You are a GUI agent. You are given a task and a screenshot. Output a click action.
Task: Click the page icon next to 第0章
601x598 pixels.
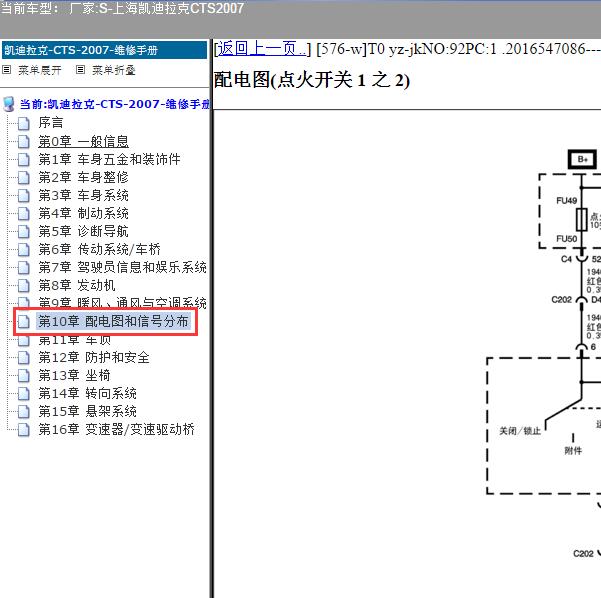24,141
